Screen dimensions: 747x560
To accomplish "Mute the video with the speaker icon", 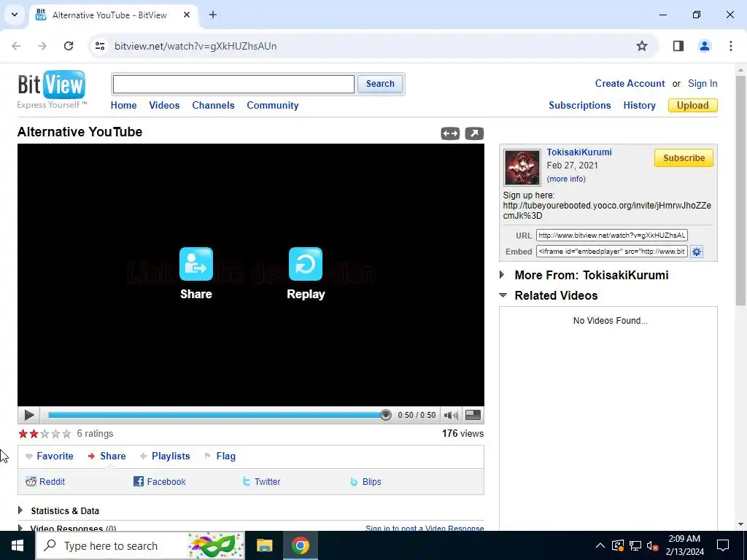I will [451, 415].
